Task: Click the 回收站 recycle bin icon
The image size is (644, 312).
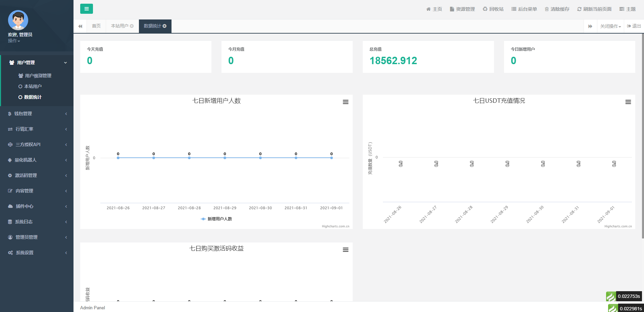Action: tap(493, 9)
